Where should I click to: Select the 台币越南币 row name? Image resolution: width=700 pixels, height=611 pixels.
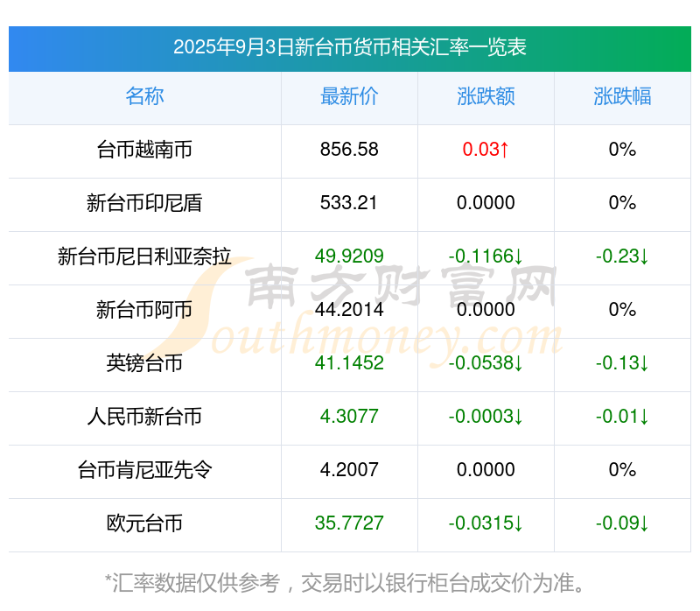click(144, 149)
